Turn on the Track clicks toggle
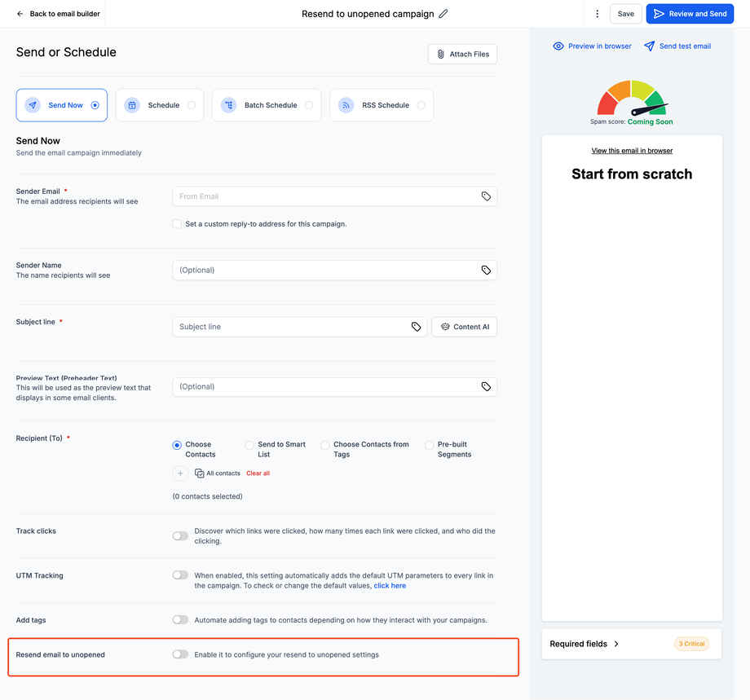This screenshot has height=700, width=750. (180, 536)
